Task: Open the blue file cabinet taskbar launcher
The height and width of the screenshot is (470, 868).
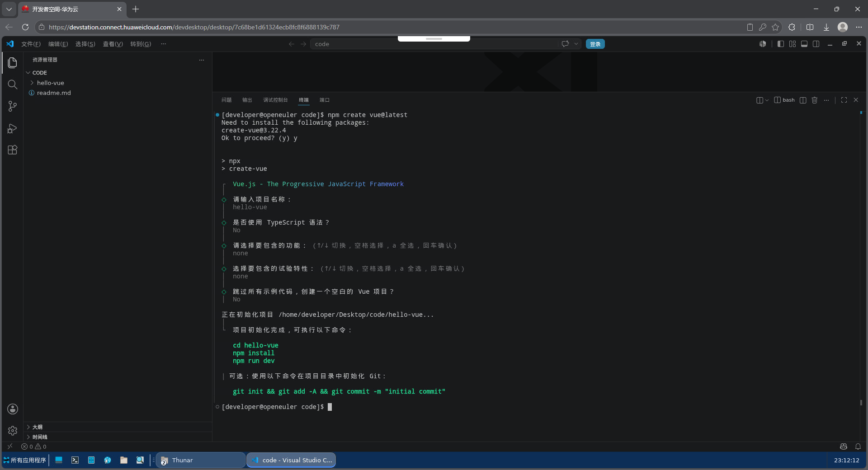Action: pos(91,460)
